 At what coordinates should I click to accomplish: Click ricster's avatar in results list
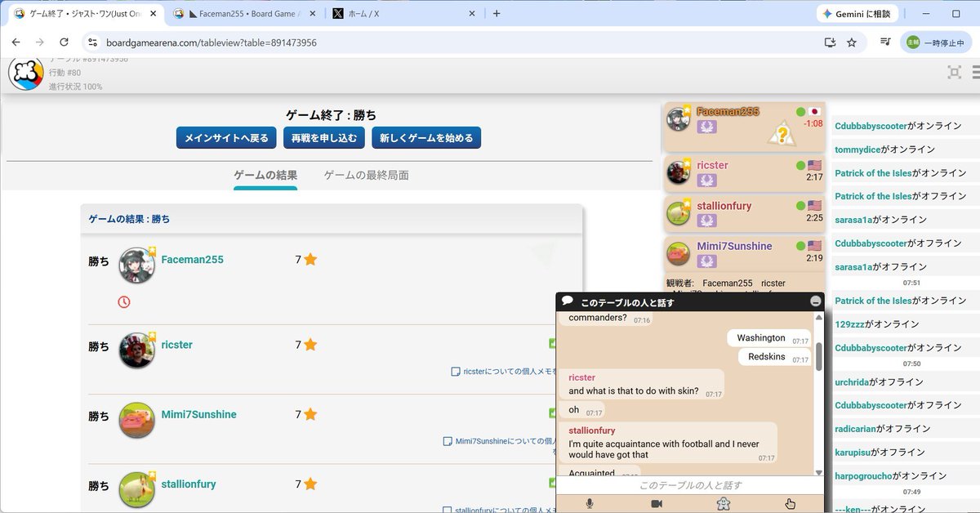click(x=136, y=350)
